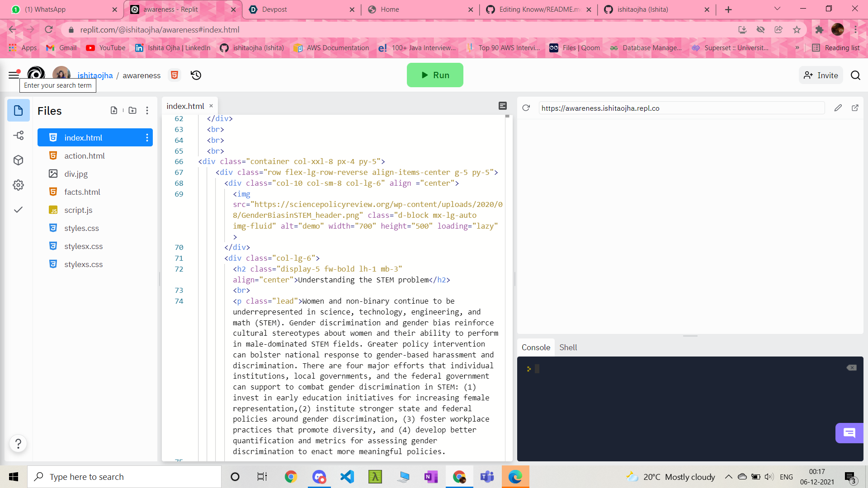Toggle the Files panel sidebar icon
Viewport: 868px width, 488px height.
pos(19,110)
